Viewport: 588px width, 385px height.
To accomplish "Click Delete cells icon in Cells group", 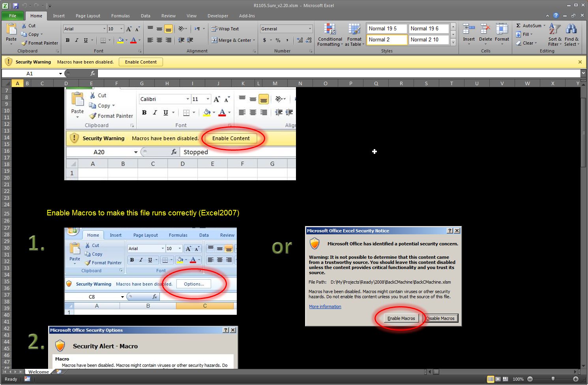I will click(485, 30).
